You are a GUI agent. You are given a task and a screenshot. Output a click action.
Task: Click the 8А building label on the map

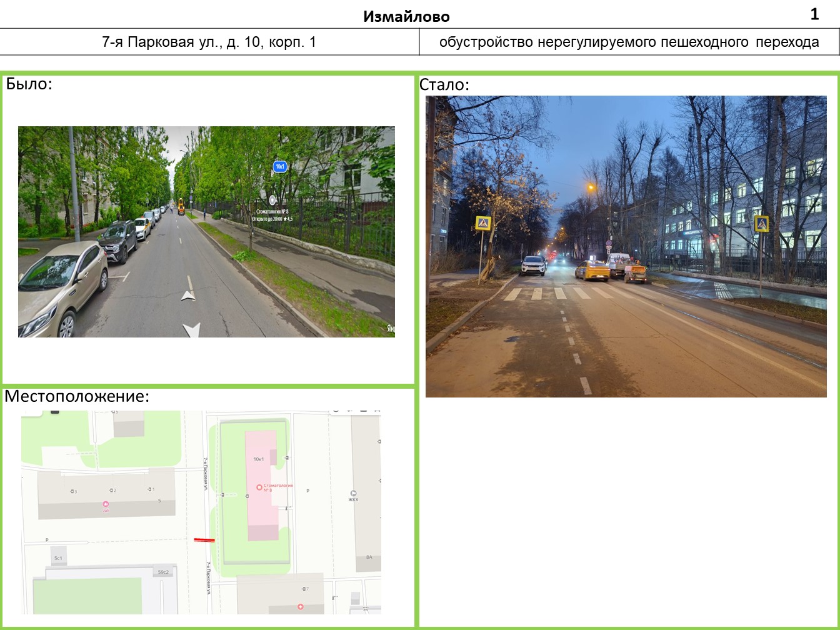tap(369, 557)
